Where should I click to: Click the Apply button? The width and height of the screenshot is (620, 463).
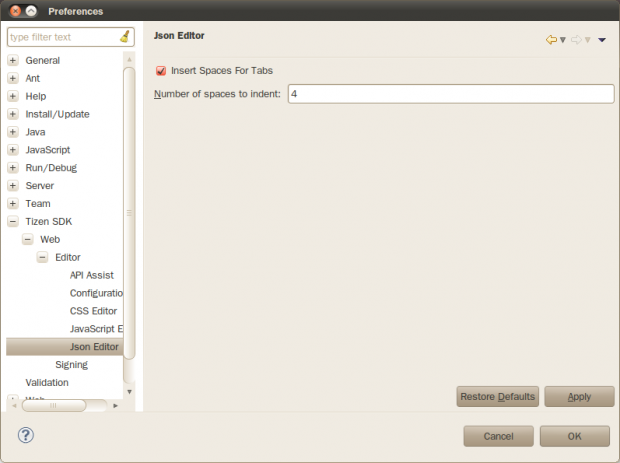(x=579, y=397)
